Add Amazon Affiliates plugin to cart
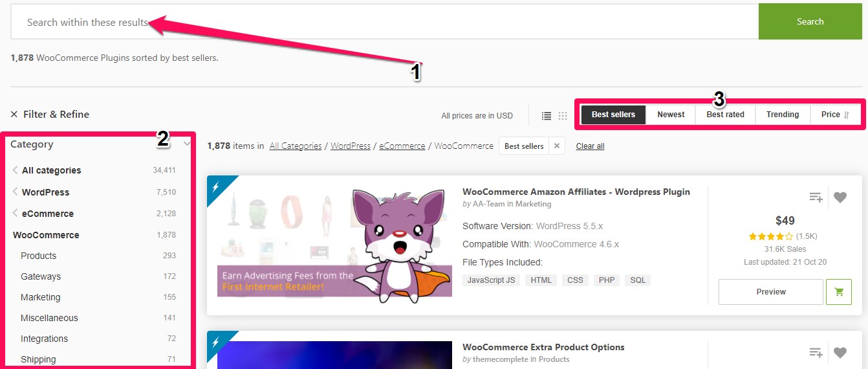 tap(839, 292)
